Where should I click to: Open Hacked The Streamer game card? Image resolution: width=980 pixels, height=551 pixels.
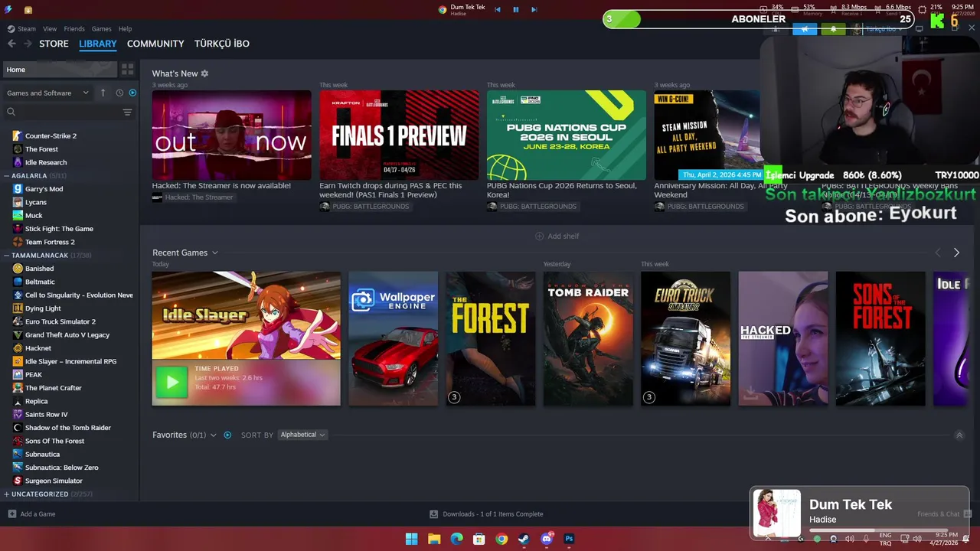point(782,338)
